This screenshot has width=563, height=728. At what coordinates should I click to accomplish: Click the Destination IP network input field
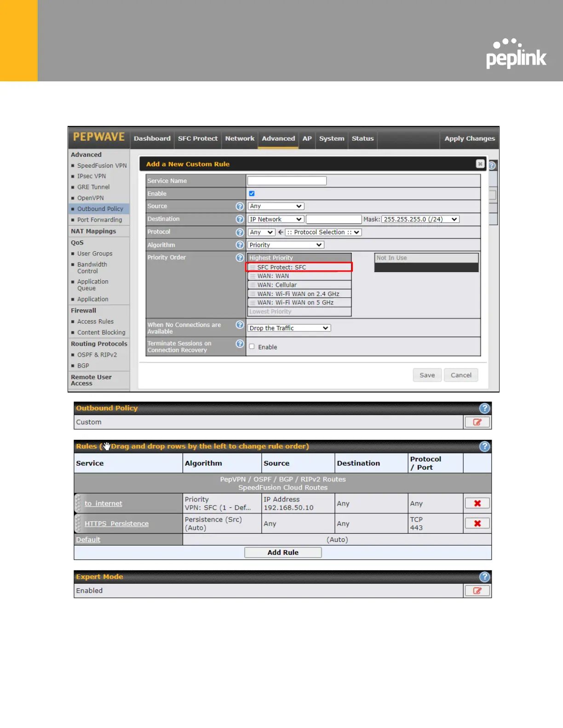[334, 219]
